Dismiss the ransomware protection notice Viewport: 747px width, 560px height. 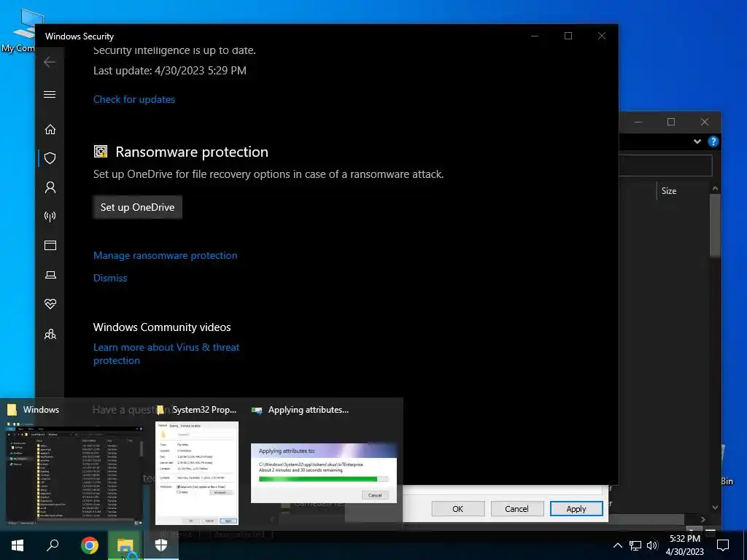point(110,278)
